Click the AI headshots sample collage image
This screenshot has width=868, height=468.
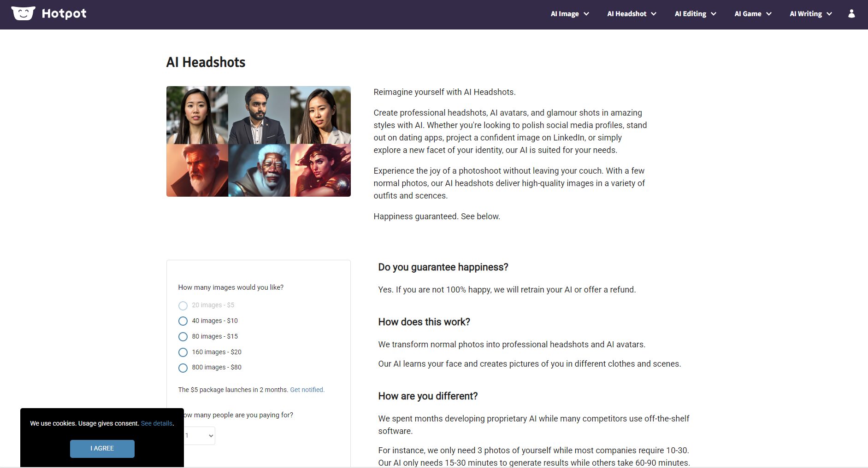[259, 141]
